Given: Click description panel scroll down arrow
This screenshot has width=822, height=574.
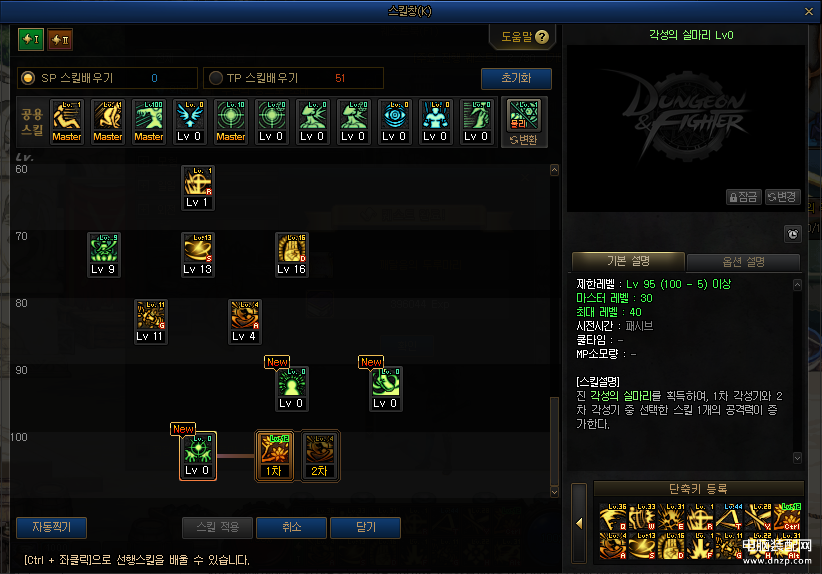Looking at the screenshot, I should pos(797,458).
